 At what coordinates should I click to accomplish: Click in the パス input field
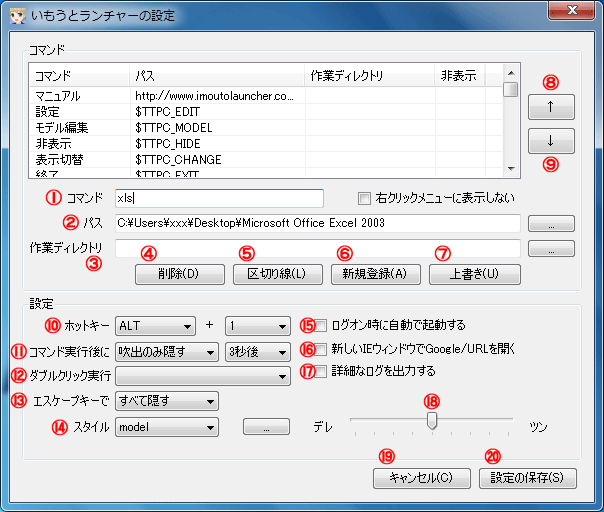(x=318, y=223)
